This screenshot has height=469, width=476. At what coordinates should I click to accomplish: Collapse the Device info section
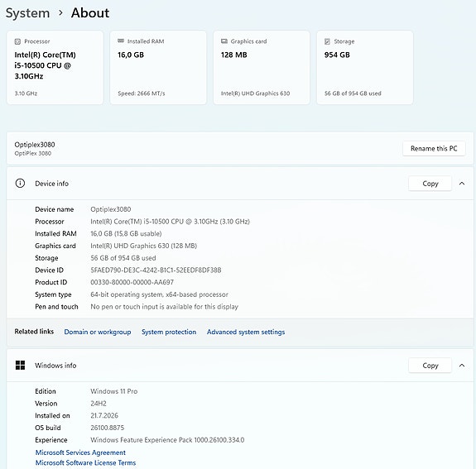click(462, 184)
